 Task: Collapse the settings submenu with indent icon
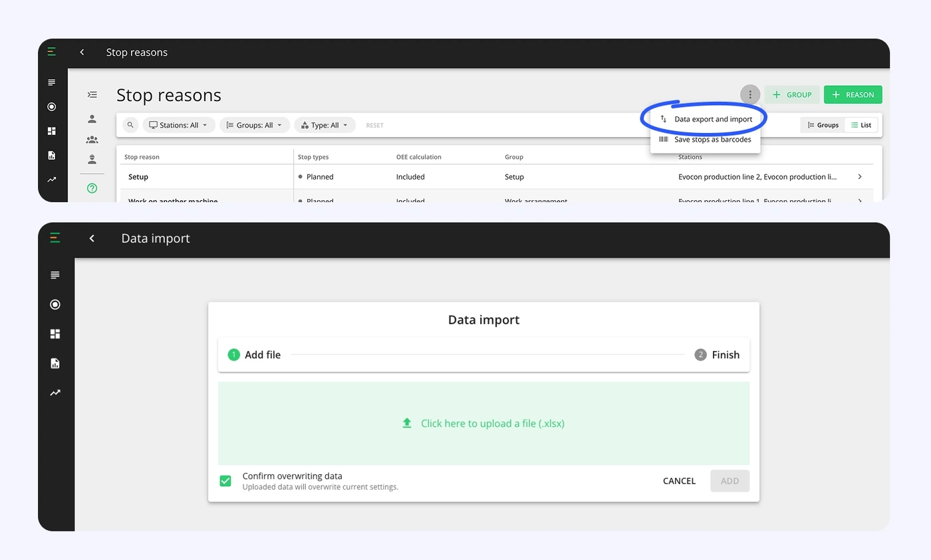click(x=92, y=95)
